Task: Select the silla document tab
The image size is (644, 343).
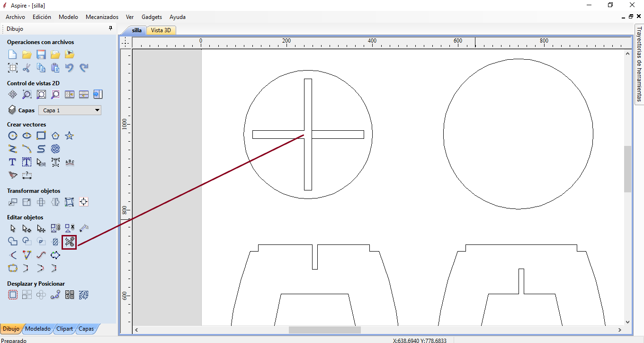Action: 136,30
